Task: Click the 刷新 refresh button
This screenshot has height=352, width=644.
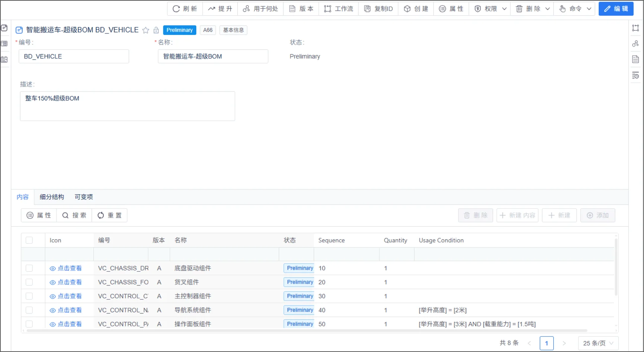Action: coord(185,9)
